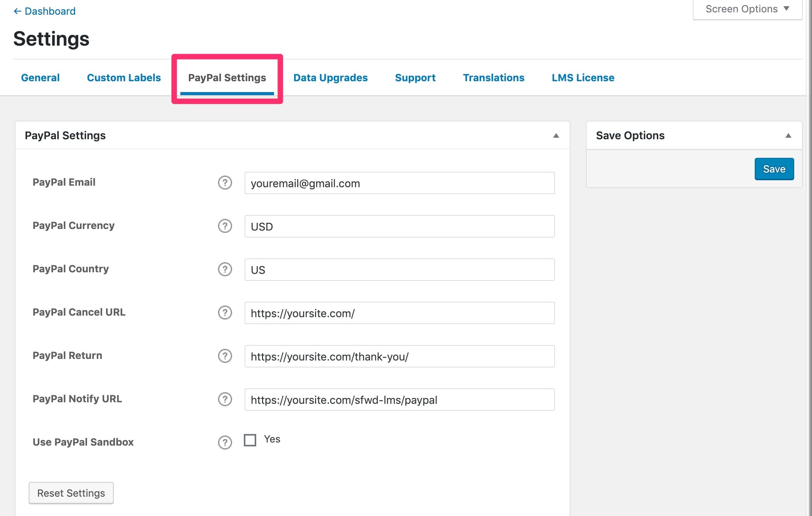Click help icon for PayPal Notify URL
The width and height of the screenshot is (812, 516).
click(x=225, y=399)
